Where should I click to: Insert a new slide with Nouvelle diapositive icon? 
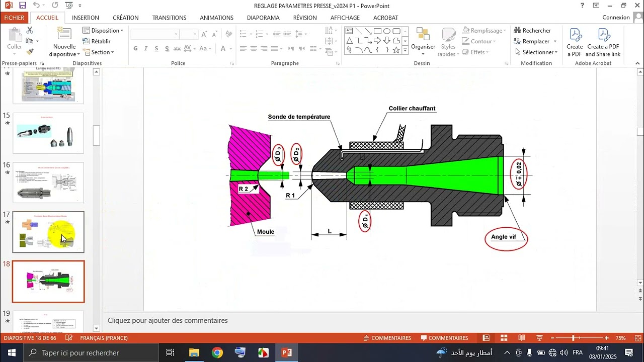pyautogui.click(x=64, y=34)
